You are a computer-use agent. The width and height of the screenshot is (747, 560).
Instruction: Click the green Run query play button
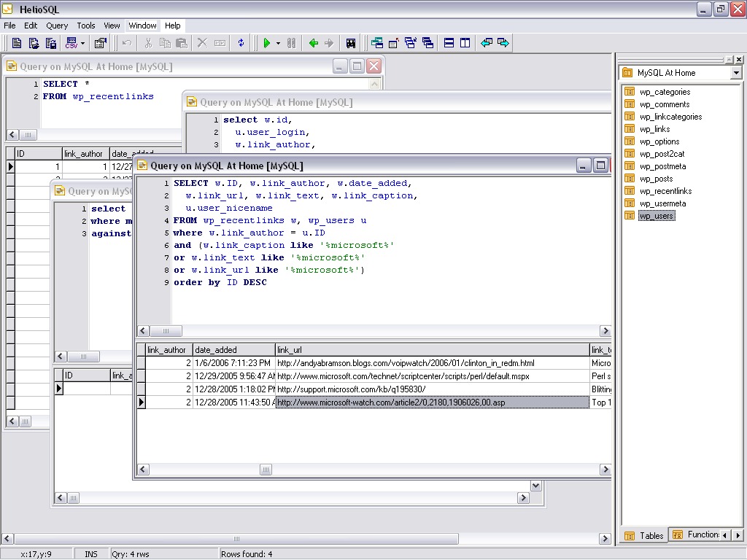pyautogui.click(x=267, y=44)
